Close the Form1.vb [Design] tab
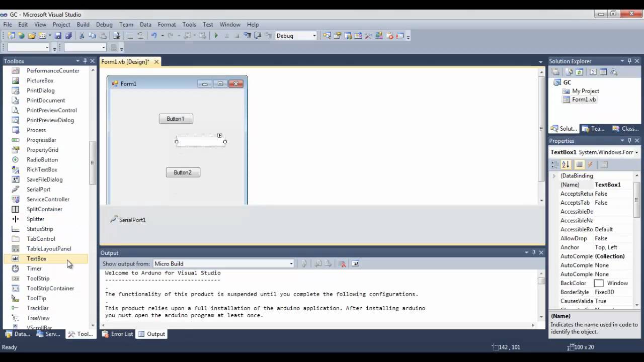 (x=156, y=62)
